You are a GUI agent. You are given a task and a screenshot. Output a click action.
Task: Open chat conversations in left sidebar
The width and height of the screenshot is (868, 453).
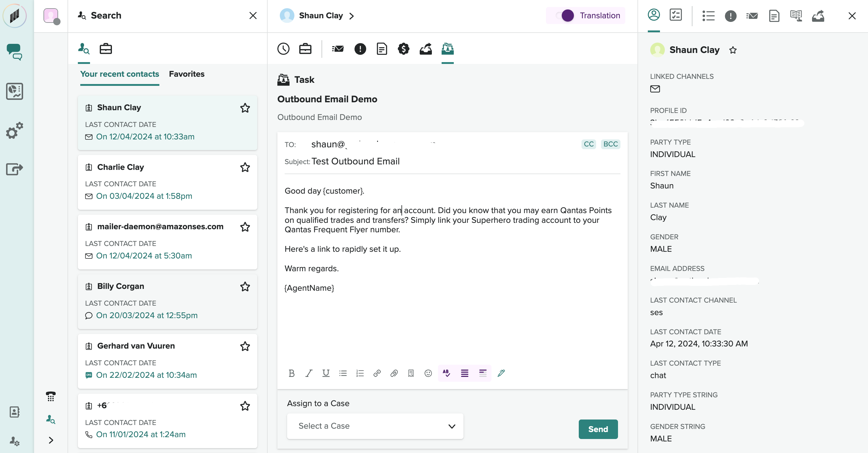[x=15, y=52]
